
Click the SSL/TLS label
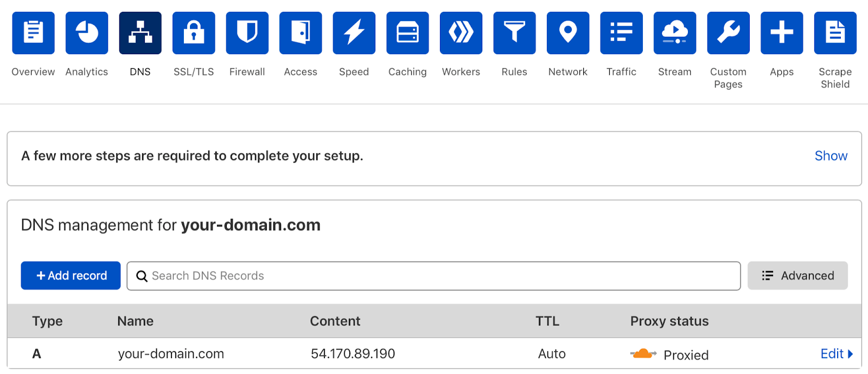(194, 72)
